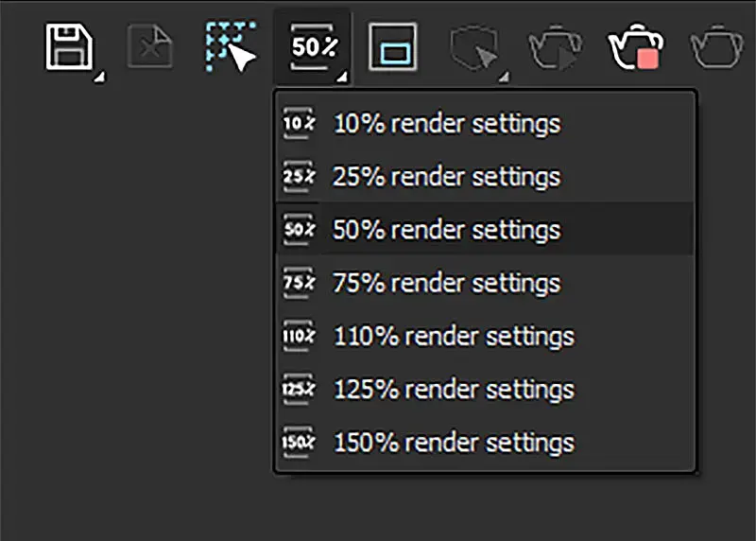This screenshot has width=756, height=541.
Task: Pick the highlighted 50% render settings entry
Action: coord(446,230)
